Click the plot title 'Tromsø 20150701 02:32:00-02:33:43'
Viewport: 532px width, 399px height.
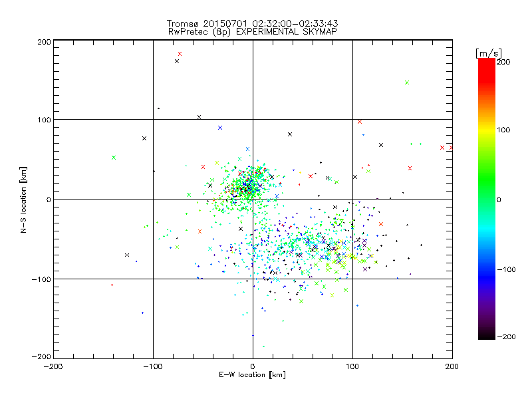[252, 23]
